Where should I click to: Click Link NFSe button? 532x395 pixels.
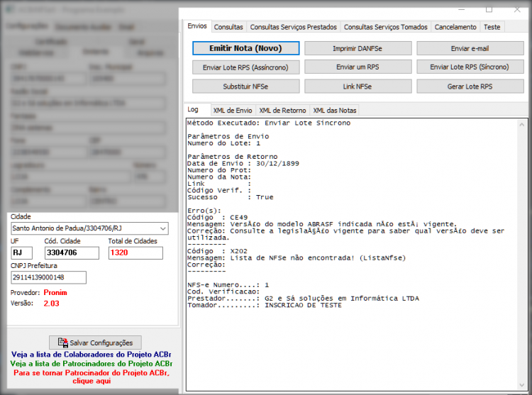tap(358, 86)
